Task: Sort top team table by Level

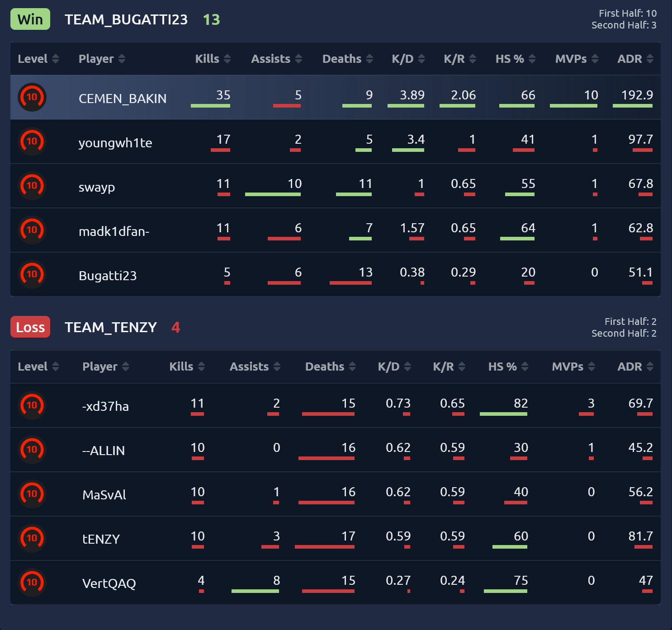Action: pyautogui.click(x=38, y=59)
